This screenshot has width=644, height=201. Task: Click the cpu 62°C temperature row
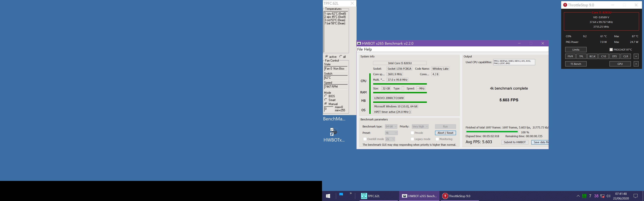pyautogui.click(x=335, y=14)
